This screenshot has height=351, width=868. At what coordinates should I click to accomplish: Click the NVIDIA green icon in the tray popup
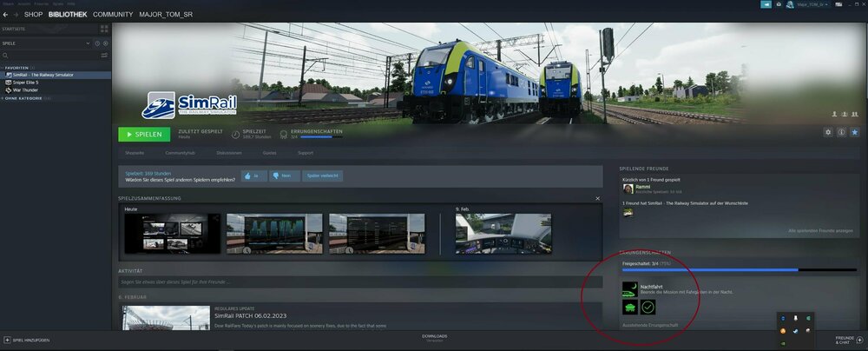(783, 343)
